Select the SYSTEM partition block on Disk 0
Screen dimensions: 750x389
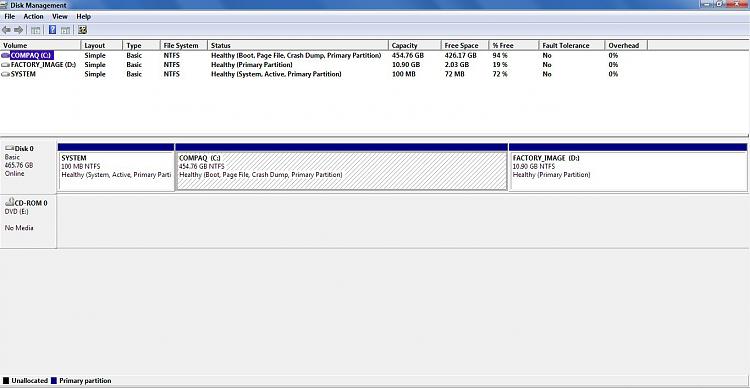click(x=116, y=167)
